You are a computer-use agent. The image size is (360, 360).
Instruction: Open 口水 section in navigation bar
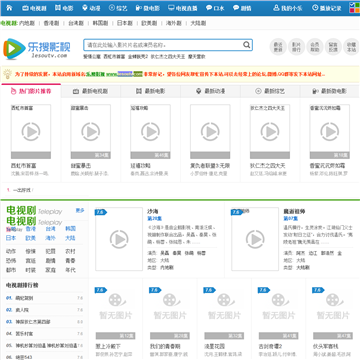tap(215, 8)
